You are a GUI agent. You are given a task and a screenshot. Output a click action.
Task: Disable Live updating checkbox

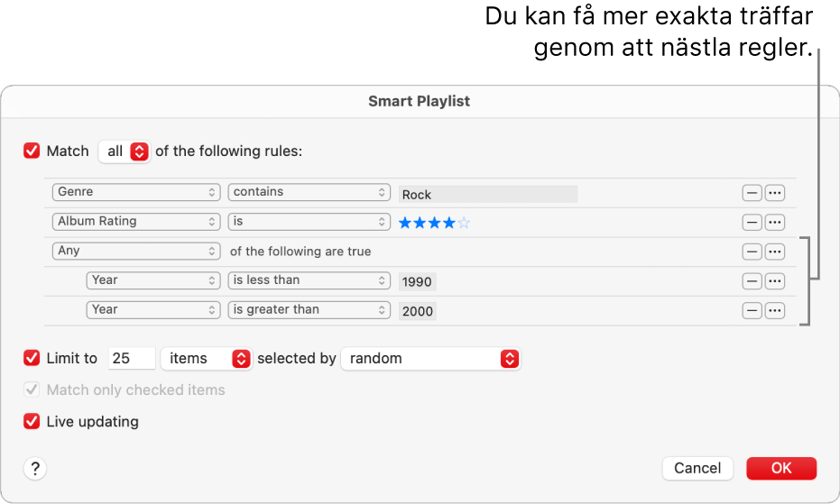32,421
